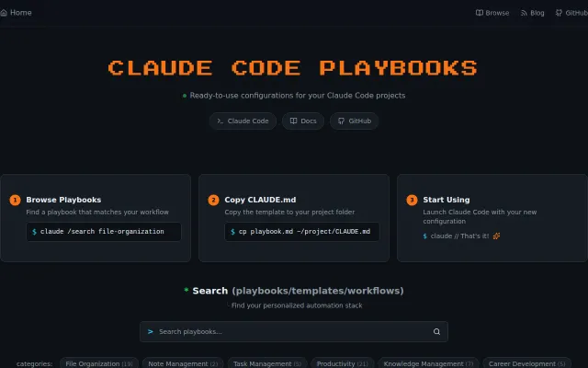Filter by Career Development category
This screenshot has width=588, height=368.
(x=526, y=363)
